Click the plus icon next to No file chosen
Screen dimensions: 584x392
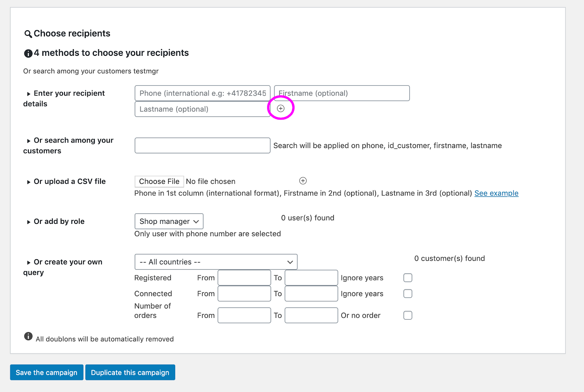(303, 181)
